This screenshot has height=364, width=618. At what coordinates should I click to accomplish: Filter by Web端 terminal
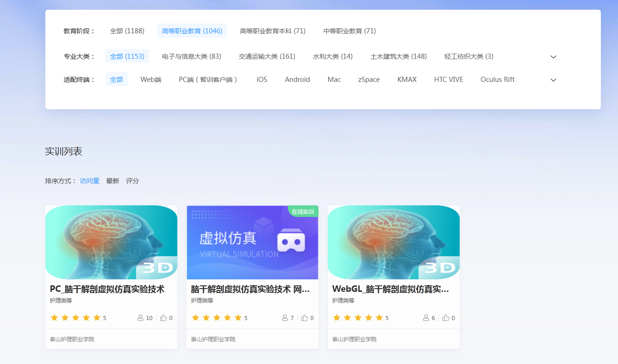[x=151, y=80]
